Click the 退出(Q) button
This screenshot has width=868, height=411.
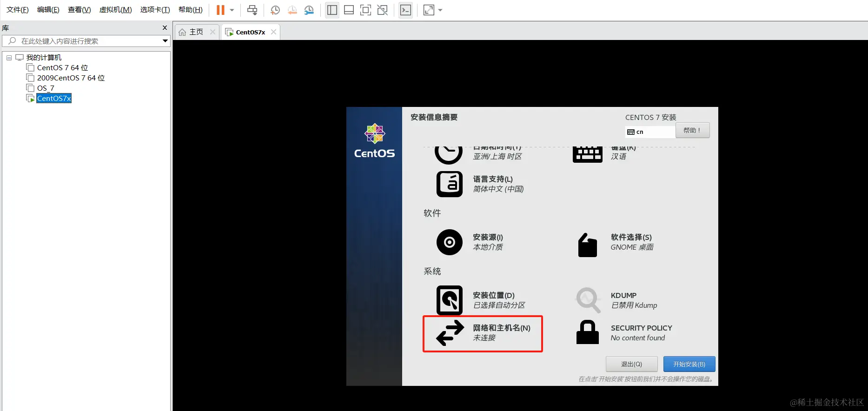pyautogui.click(x=631, y=364)
